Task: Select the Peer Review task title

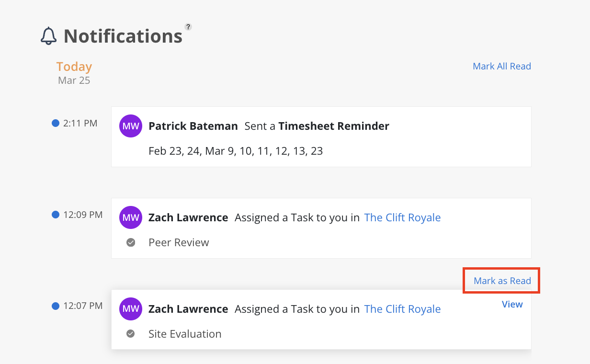Action: [179, 242]
